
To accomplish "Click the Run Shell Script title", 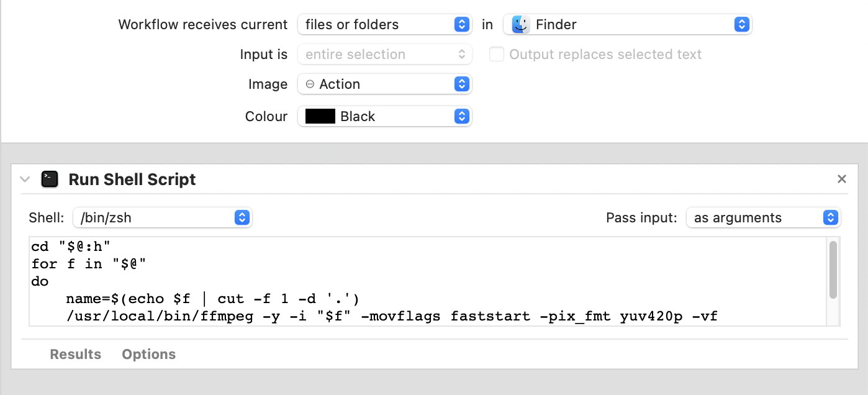I will tap(132, 179).
